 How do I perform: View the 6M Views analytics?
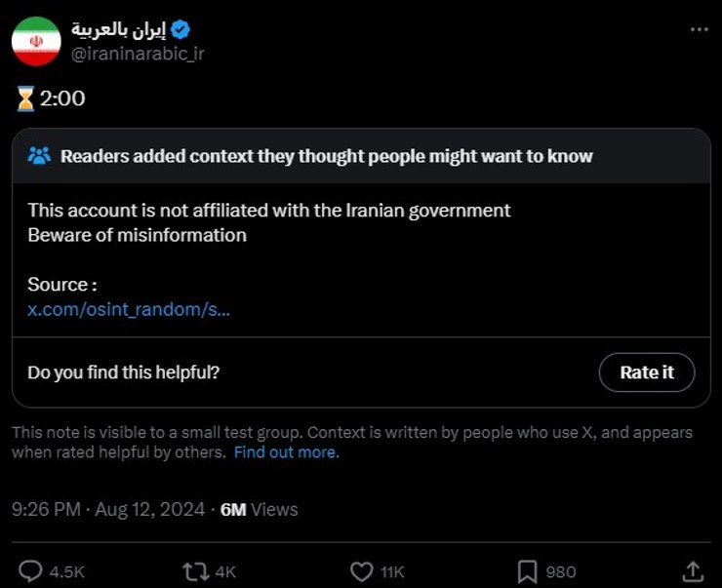coord(260,509)
